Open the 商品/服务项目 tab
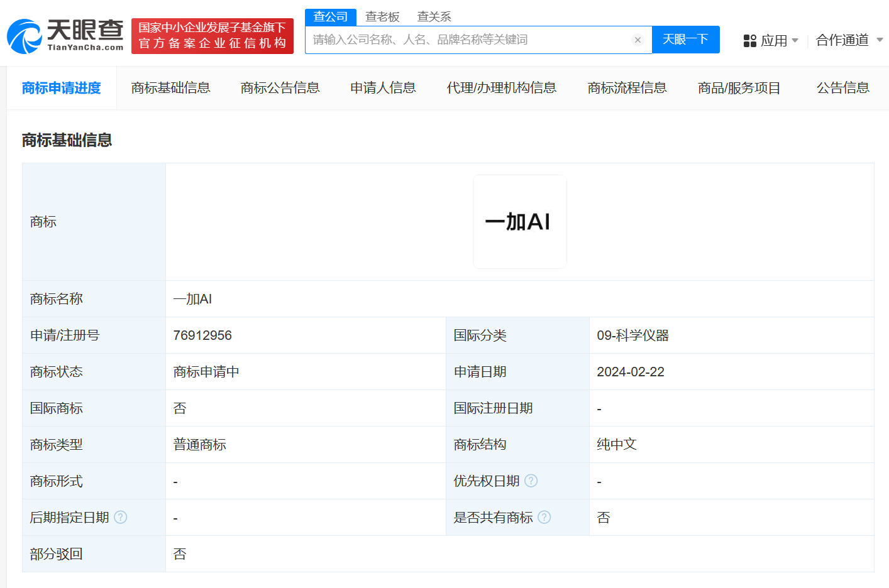This screenshot has height=588, width=889. [739, 88]
